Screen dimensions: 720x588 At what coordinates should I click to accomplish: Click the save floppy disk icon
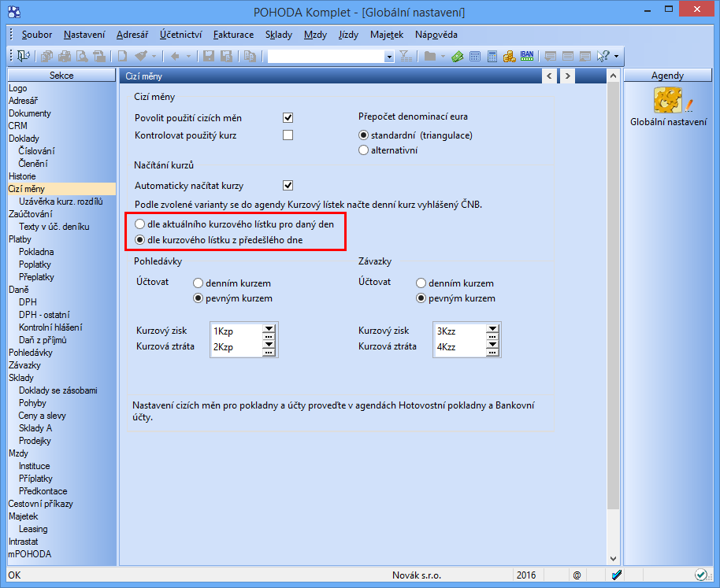(209, 56)
